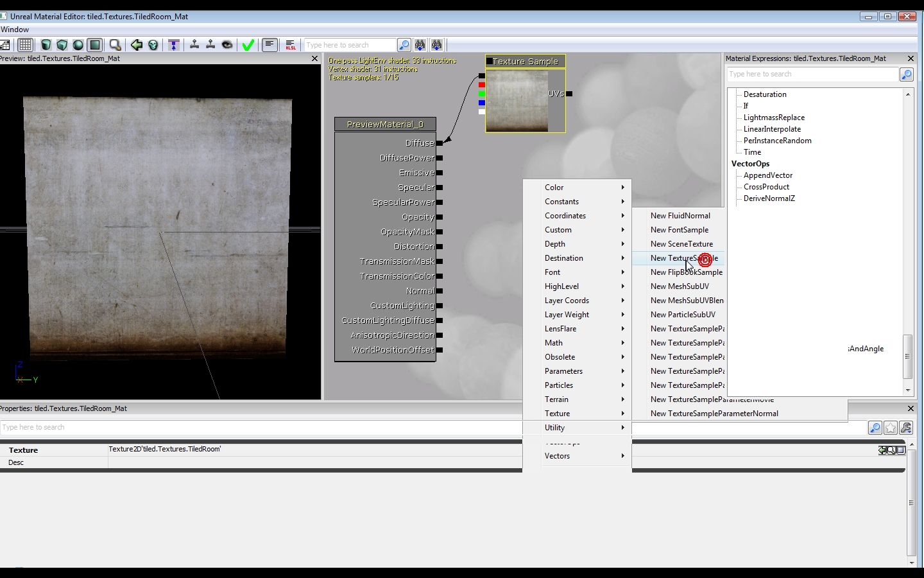Screen dimensions: 924x578
Task: Choose New FluidNormal from submenu
Action: click(x=679, y=216)
